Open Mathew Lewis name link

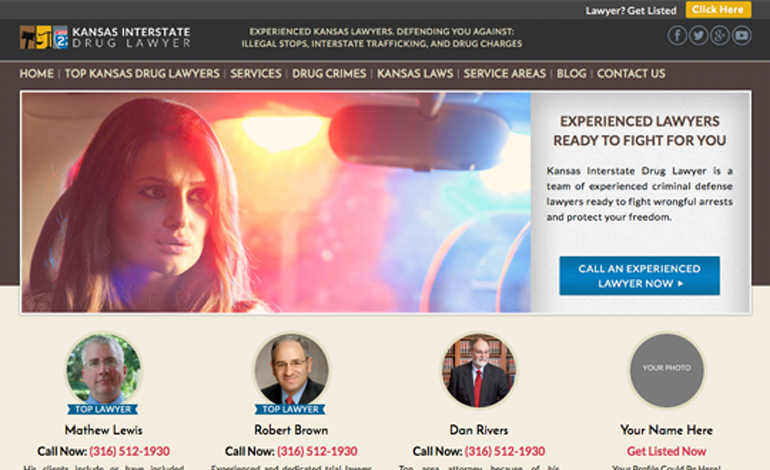(104, 430)
